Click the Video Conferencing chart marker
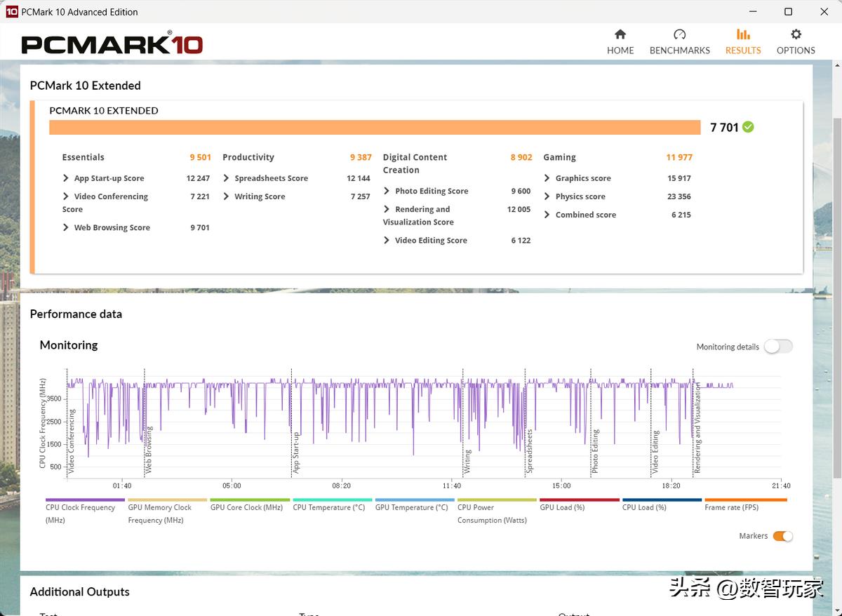 [x=72, y=441]
